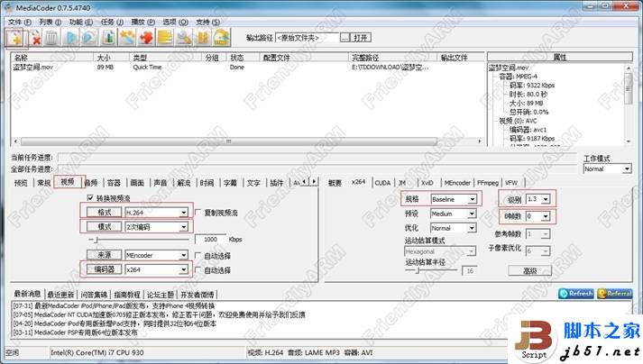The height and width of the screenshot is (364, 643).
Task: Open the 选项 (O) menu
Action: pos(175,22)
